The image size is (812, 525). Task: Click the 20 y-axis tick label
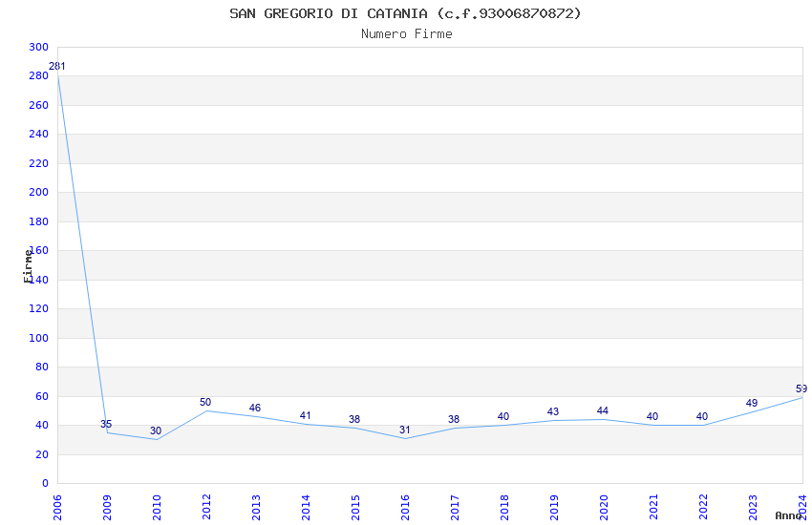click(x=42, y=454)
